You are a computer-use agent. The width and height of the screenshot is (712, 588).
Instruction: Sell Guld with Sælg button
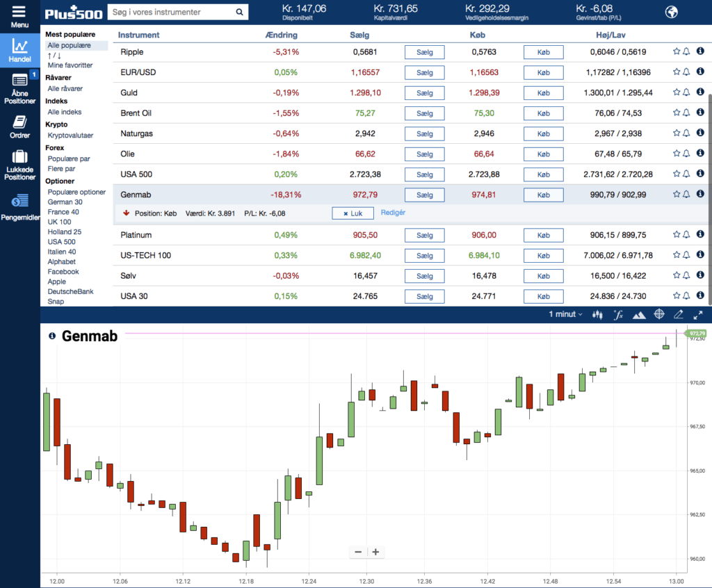pyautogui.click(x=425, y=93)
